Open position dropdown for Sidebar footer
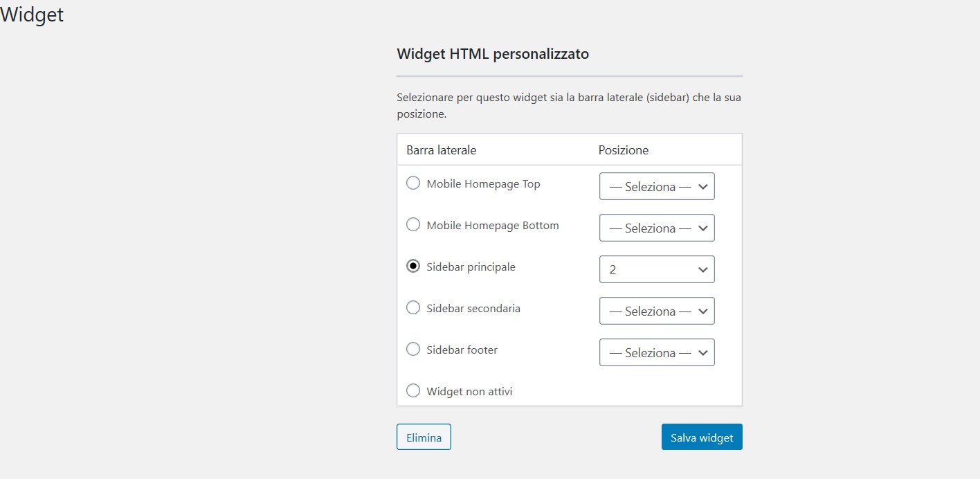Screen dimensions: 980x479 coord(656,353)
